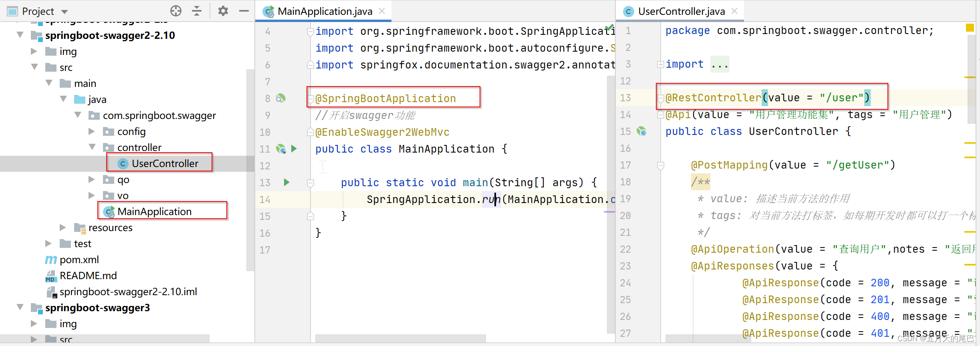Select the controller package folder
Viewport: 980px width, 346px height.
pos(132,147)
